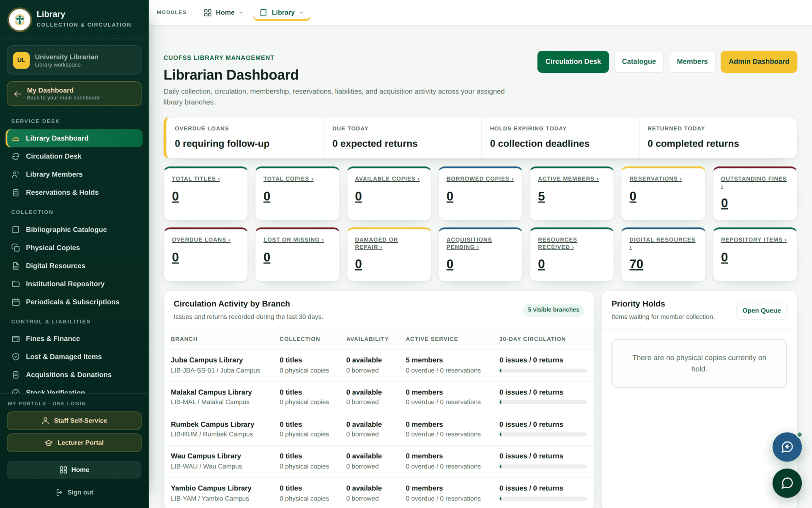Click the UL avatar badge
Screen dimensions: 812x508
[x=21, y=60]
